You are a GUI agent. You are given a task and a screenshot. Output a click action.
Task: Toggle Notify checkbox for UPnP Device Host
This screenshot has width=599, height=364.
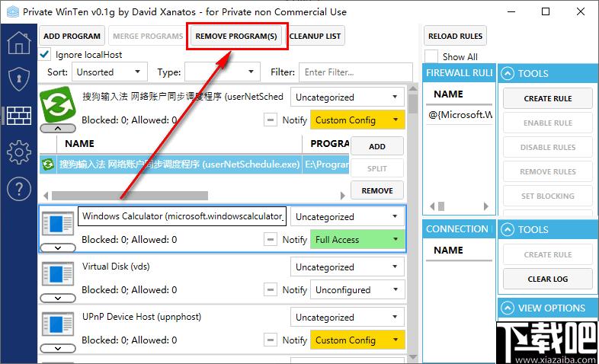pos(270,340)
